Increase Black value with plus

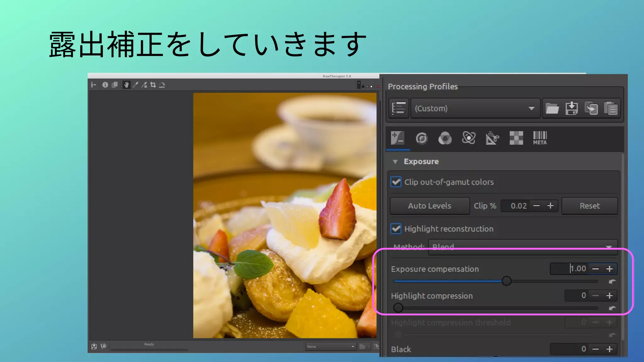click(x=609, y=349)
